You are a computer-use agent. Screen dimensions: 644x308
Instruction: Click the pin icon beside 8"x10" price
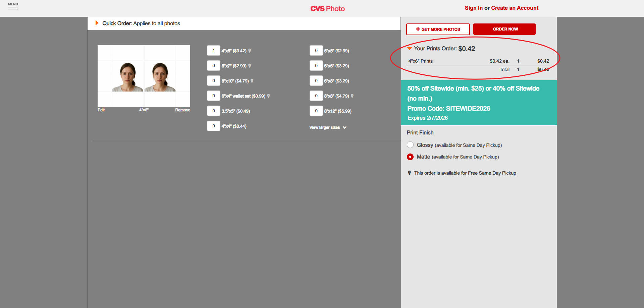[x=252, y=81]
